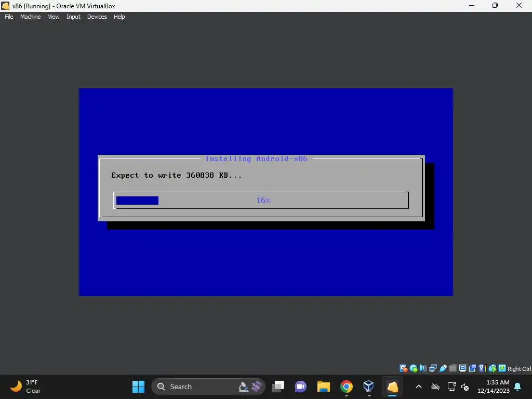Minimize the VirtualBox window
The image size is (532, 399).
point(472,5)
